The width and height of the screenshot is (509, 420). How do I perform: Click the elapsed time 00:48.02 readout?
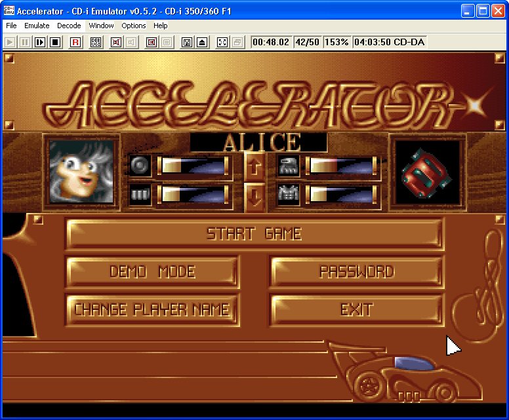pos(270,42)
